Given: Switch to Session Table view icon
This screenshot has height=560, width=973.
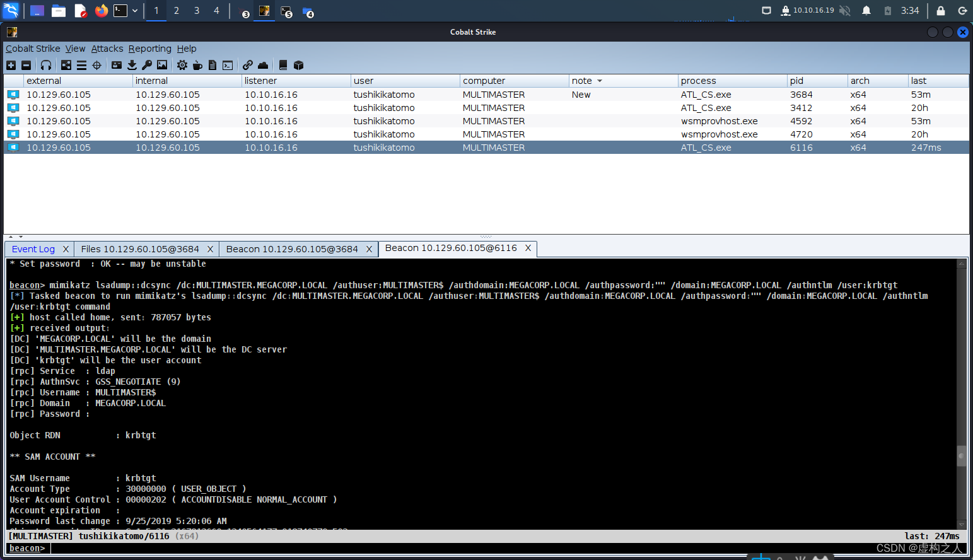Looking at the screenshot, I should (x=81, y=65).
